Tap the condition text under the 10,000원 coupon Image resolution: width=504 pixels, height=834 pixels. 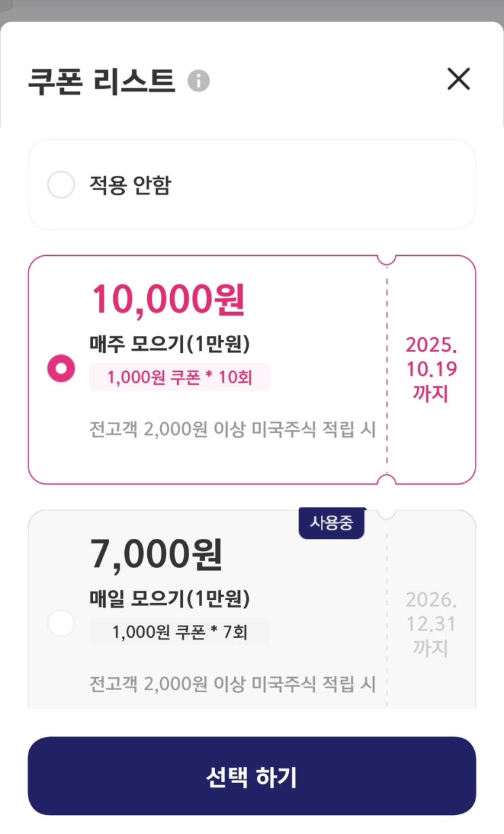[x=233, y=430]
